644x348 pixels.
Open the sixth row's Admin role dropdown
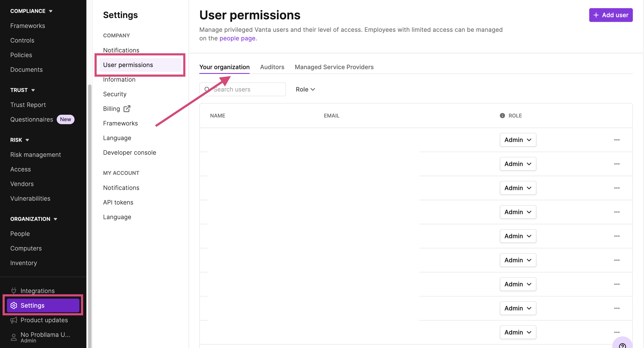point(518,260)
